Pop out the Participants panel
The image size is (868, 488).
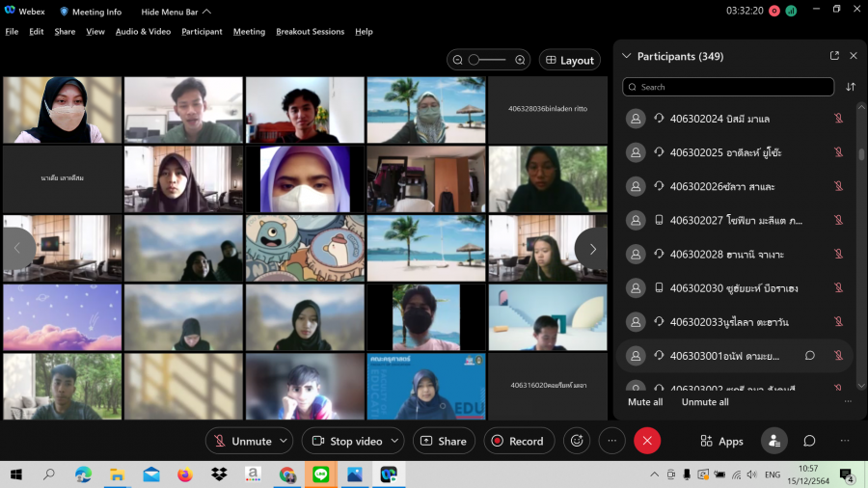click(834, 56)
